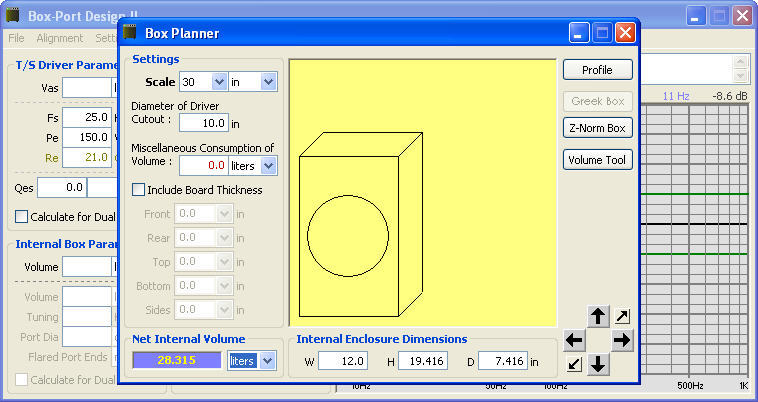The height and width of the screenshot is (402, 758).
Task: Click the up arrow rotation button
Action: tap(598, 317)
